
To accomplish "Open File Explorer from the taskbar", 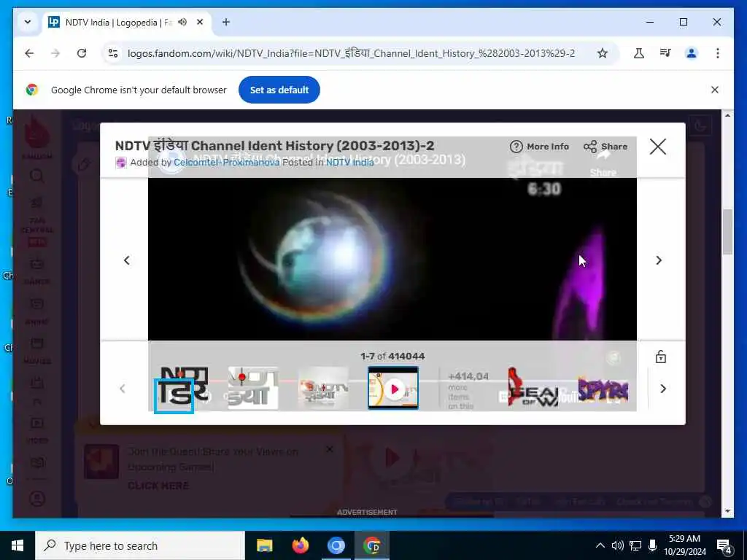I will (264, 545).
